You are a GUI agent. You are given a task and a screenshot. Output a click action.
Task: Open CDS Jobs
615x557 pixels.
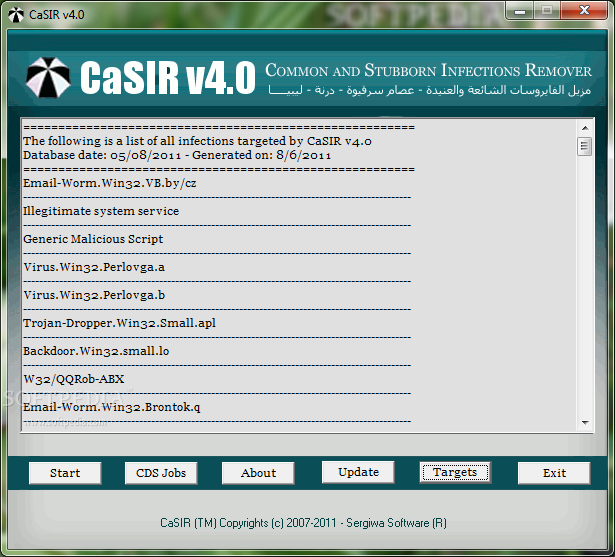(161, 473)
